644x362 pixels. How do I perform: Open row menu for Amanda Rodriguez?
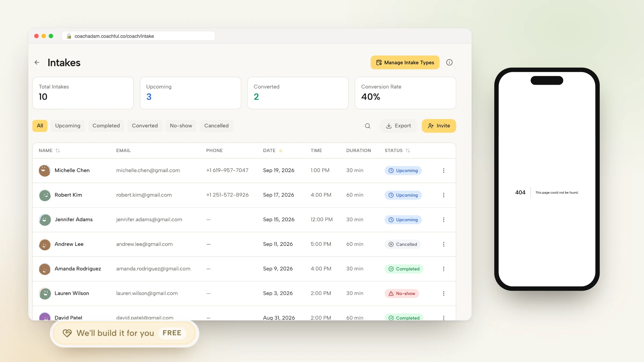444,269
